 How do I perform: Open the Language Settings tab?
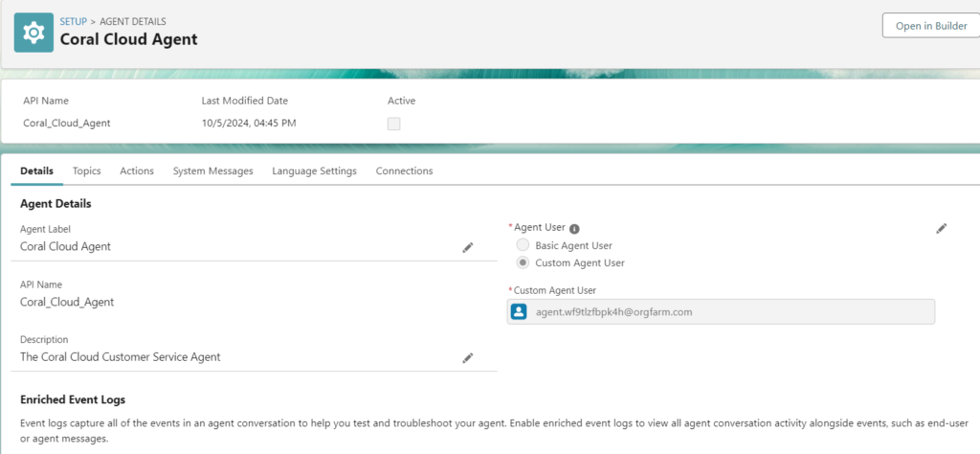pyautogui.click(x=314, y=170)
